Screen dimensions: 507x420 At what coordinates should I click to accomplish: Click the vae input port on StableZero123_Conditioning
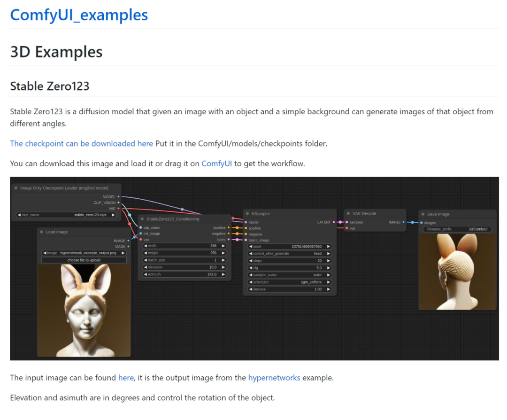141,240
